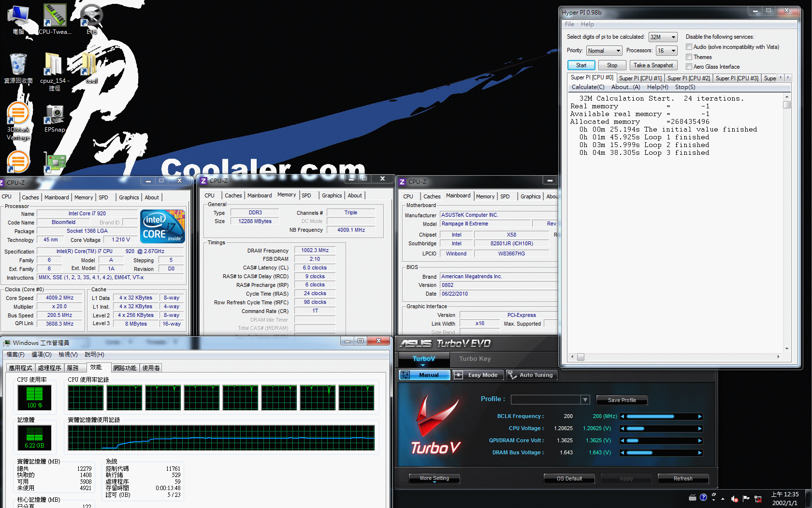812x508 pixels.
Task: Click the Action Center flag tray icon
Action: click(x=746, y=498)
